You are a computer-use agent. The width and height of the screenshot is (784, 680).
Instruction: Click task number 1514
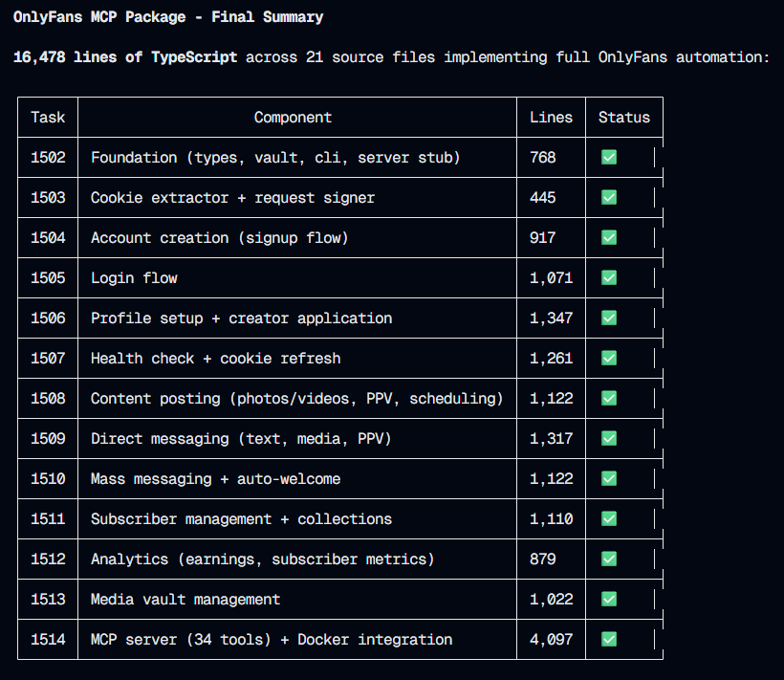click(48, 640)
